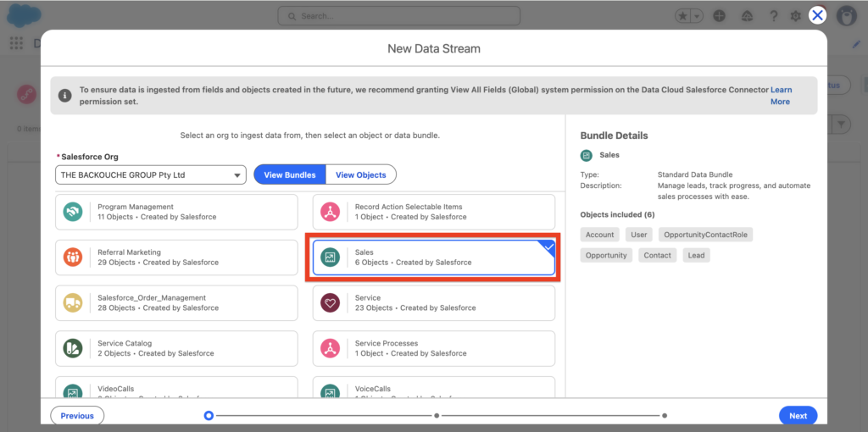Viewport: 868px width, 432px height.
Task: Switch to View Objects tab
Action: pyautogui.click(x=360, y=175)
